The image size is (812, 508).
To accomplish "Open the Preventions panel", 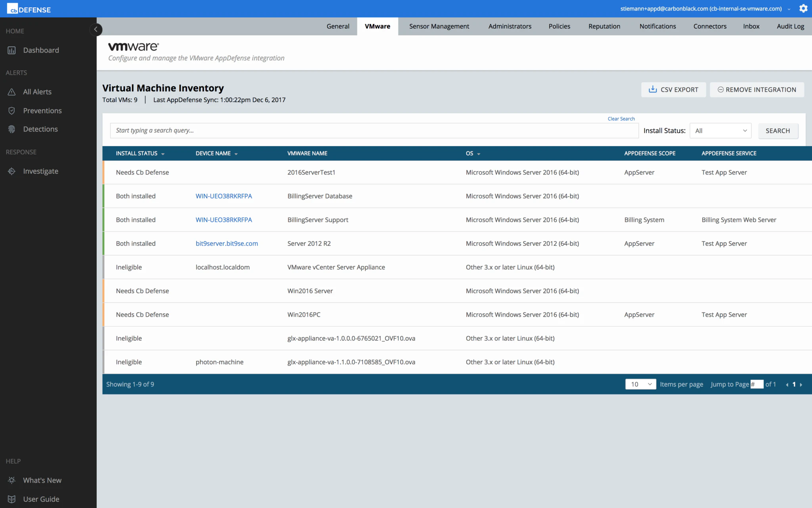I will [42, 110].
